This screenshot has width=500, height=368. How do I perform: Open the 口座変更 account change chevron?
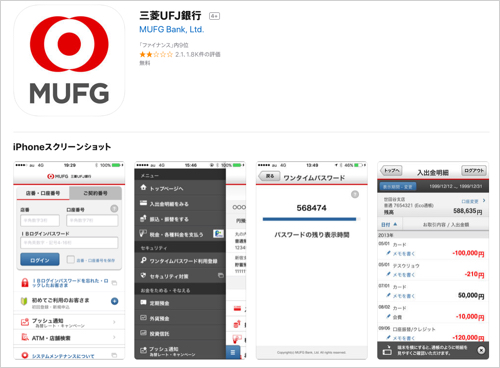pos(484,201)
